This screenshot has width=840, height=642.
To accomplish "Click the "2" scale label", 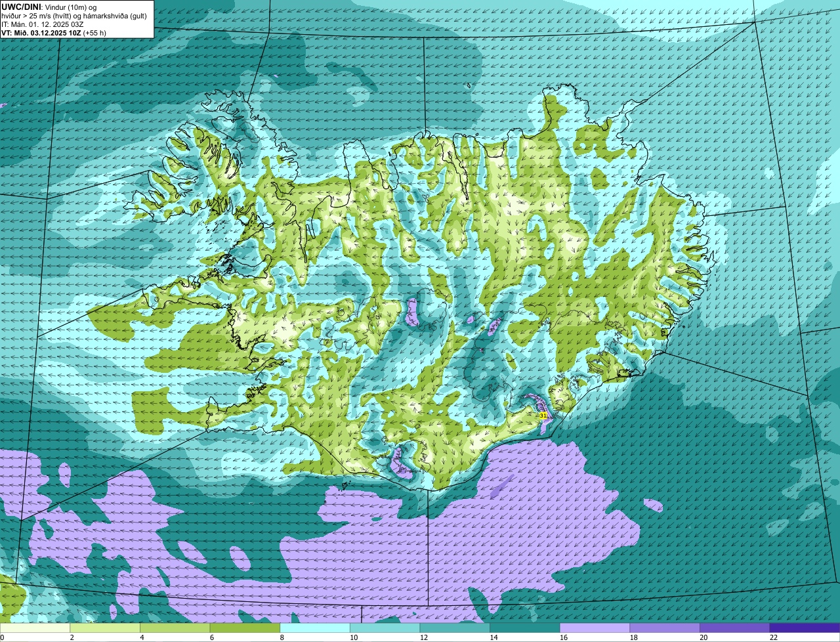I will [x=72, y=637].
